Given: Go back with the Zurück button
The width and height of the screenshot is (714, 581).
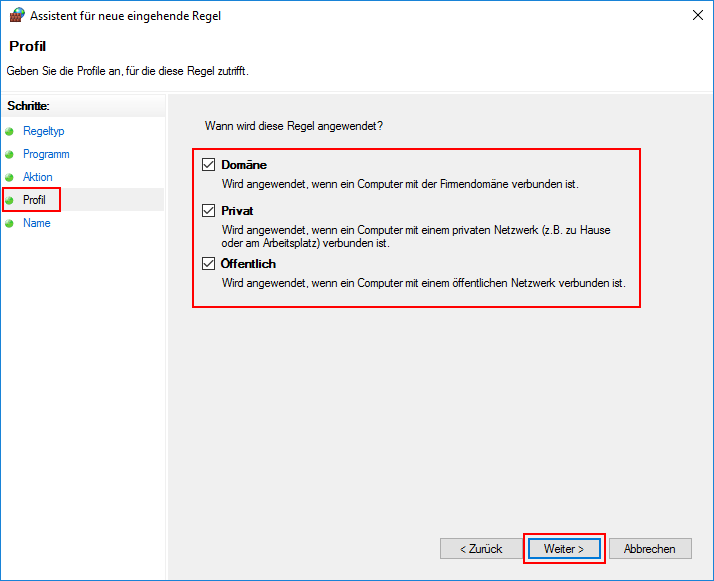Looking at the screenshot, I should tap(480, 549).
